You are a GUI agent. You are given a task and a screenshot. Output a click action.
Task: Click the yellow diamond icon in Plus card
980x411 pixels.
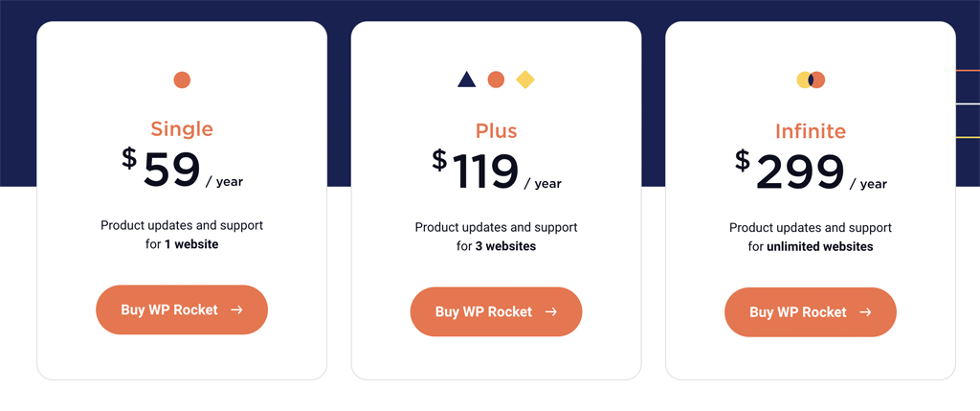coord(525,80)
